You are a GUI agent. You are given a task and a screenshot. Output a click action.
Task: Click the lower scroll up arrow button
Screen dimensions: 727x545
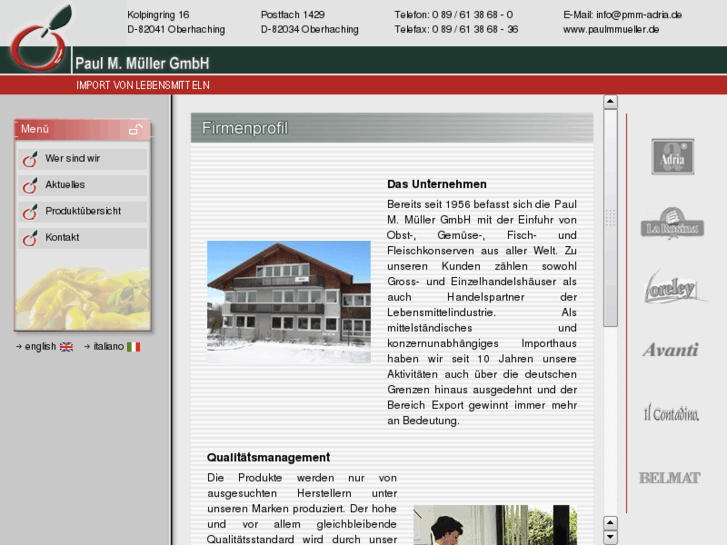point(610,523)
